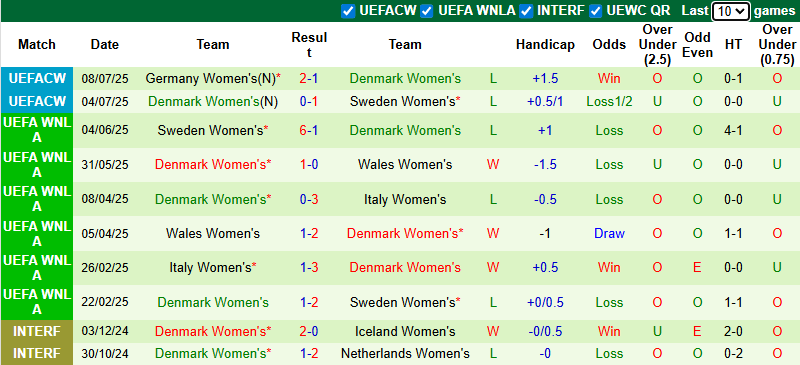800x365 pixels.
Task: Select the first UEFACW competition cell
Action: (37, 79)
